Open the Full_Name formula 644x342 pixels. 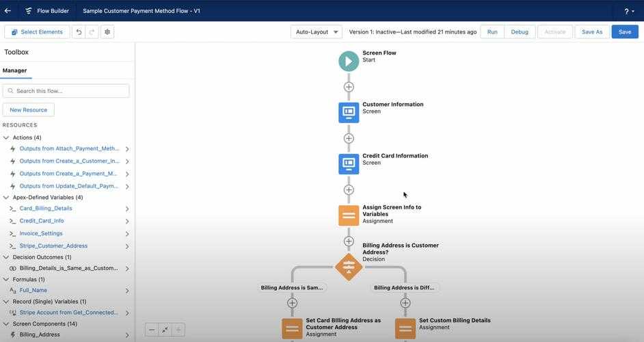(x=33, y=290)
